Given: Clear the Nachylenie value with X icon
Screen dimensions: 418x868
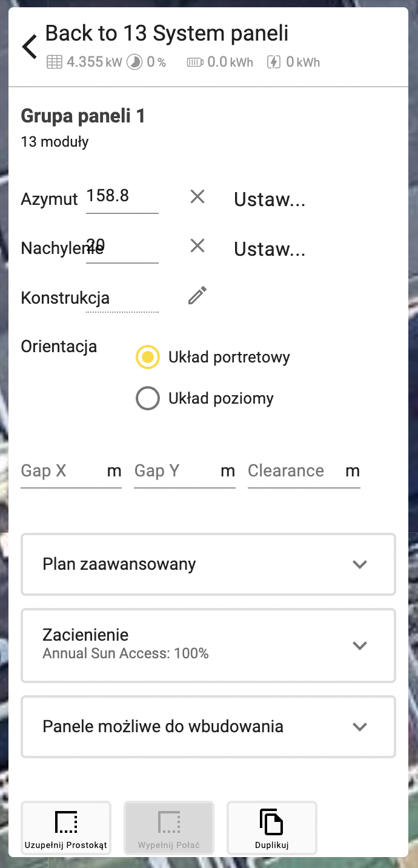Looking at the screenshot, I should pyautogui.click(x=197, y=245).
